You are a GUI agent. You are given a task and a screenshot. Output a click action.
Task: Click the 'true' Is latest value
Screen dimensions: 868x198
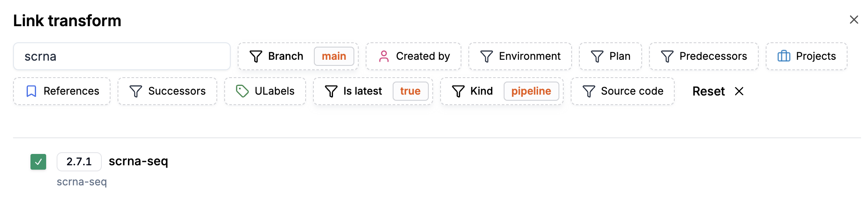(410, 91)
